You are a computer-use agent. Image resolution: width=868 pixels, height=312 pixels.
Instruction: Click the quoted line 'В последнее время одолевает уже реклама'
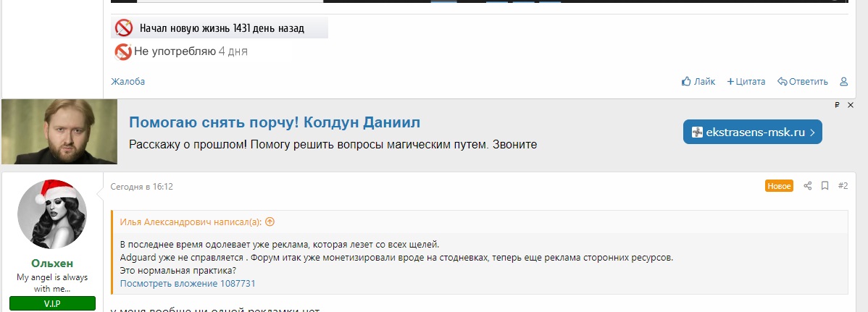coord(280,245)
